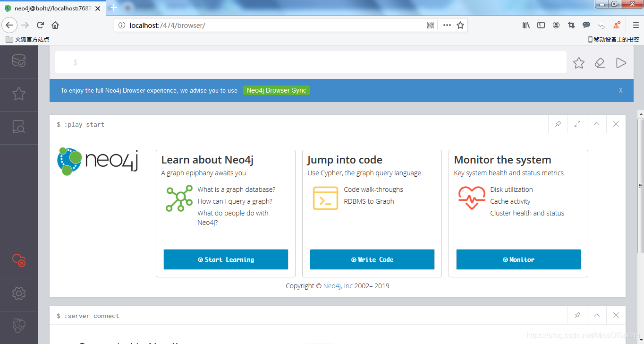Go back with browser back arrow
644x344 pixels.
[9, 25]
